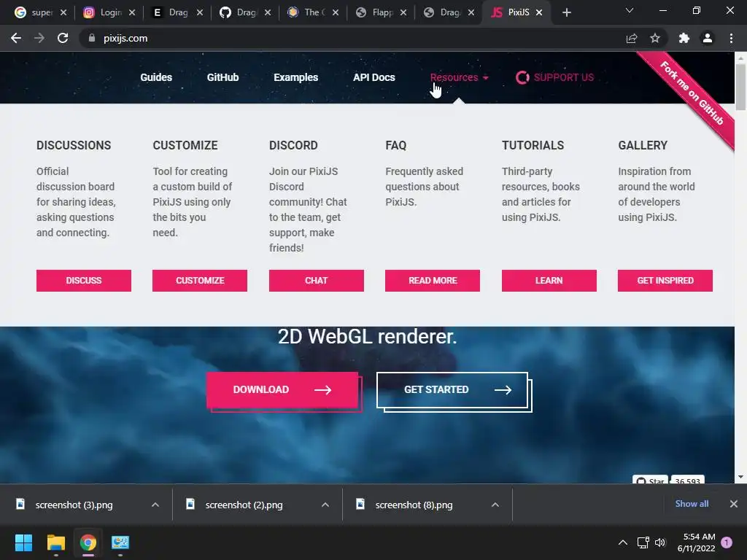
Task: Click the Chrome taskbar icon
Action: tap(88, 542)
